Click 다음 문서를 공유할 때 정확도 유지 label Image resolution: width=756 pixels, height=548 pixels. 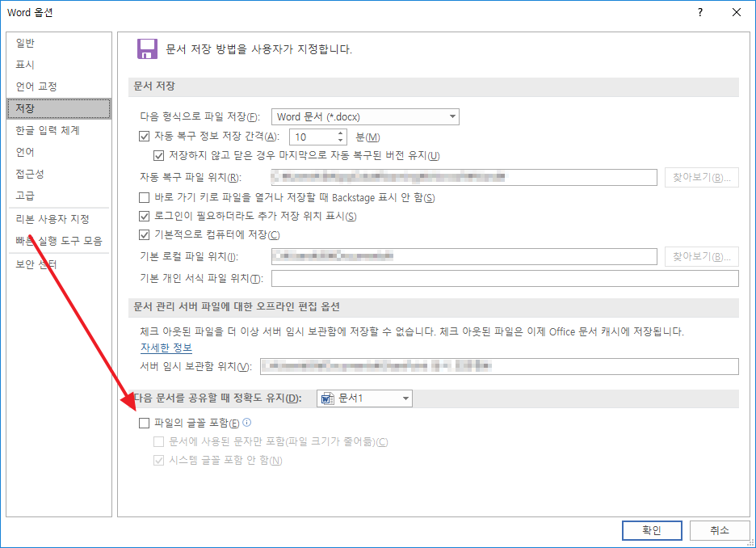[x=217, y=398]
